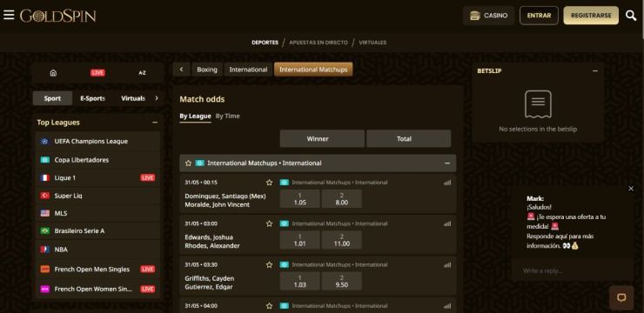This screenshot has height=313, width=644.
Task: Bet on Gutierrez at 9.50
Action: (342, 281)
